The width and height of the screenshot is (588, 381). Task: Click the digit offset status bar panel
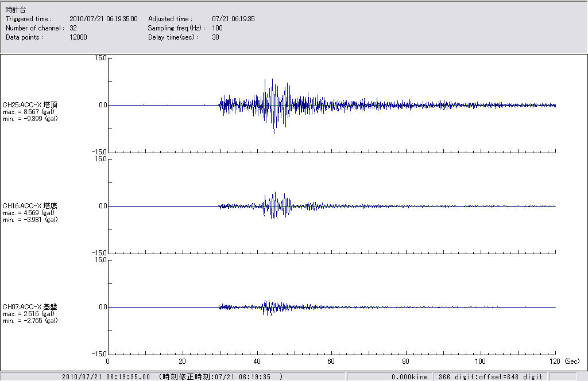pos(490,377)
